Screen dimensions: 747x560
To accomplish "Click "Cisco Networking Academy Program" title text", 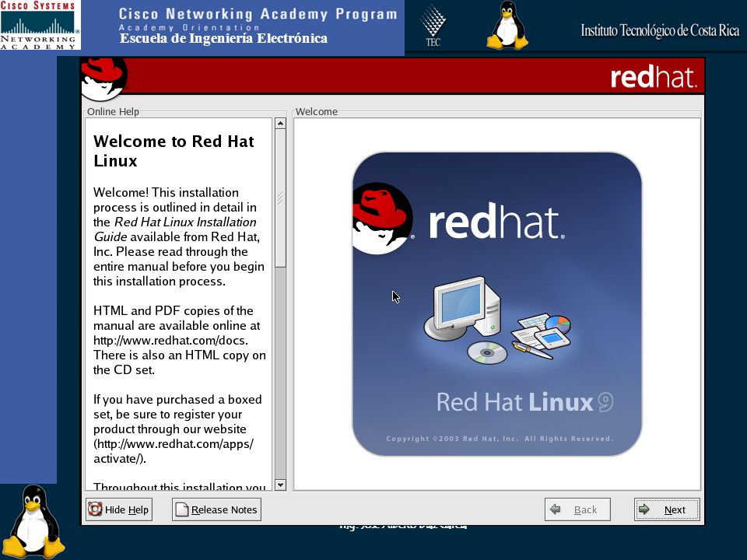I will pyautogui.click(x=258, y=14).
